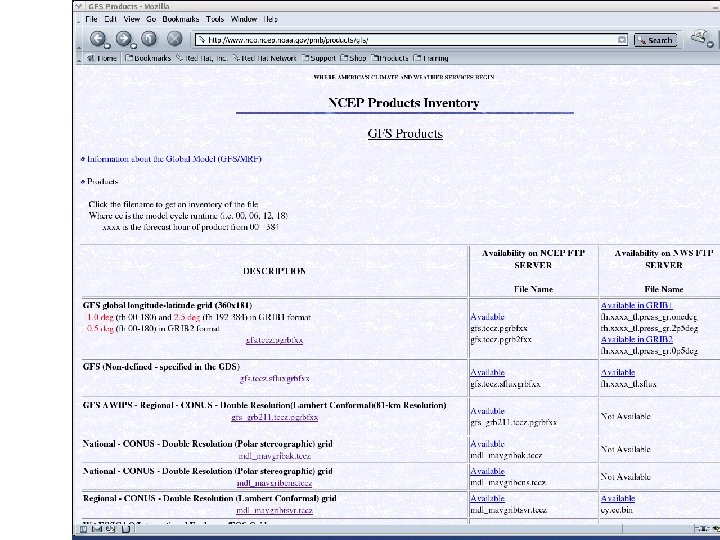
Task: Click the fh.xxxx_tl.press_gr.0p5deg file name text
Action: pyautogui.click(x=649, y=351)
